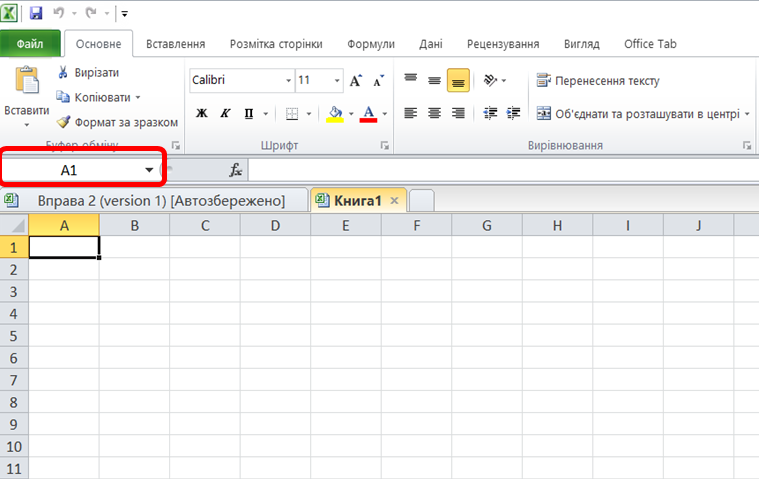Select the column D header

tap(275, 225)
